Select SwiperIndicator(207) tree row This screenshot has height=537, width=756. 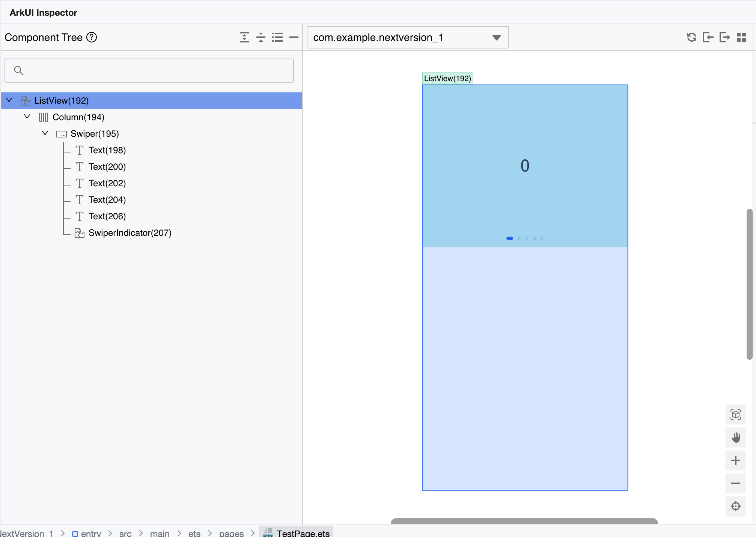(x=151, y=233)
